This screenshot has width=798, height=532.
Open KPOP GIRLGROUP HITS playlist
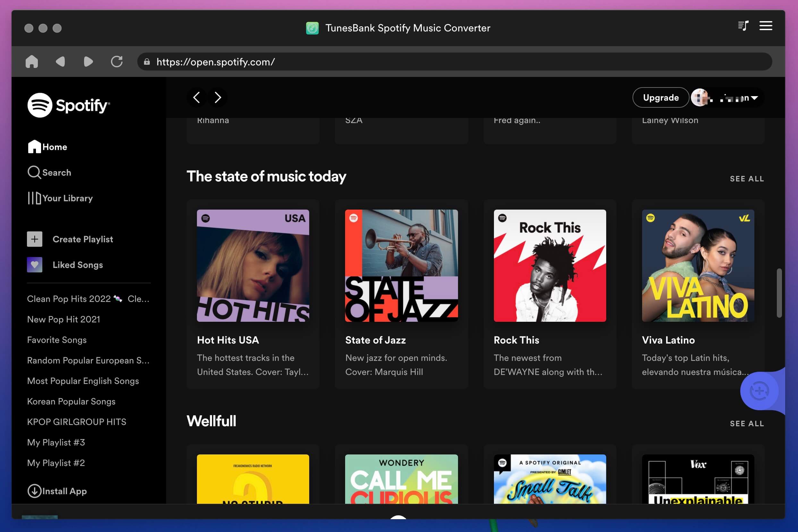click(77, 422)
